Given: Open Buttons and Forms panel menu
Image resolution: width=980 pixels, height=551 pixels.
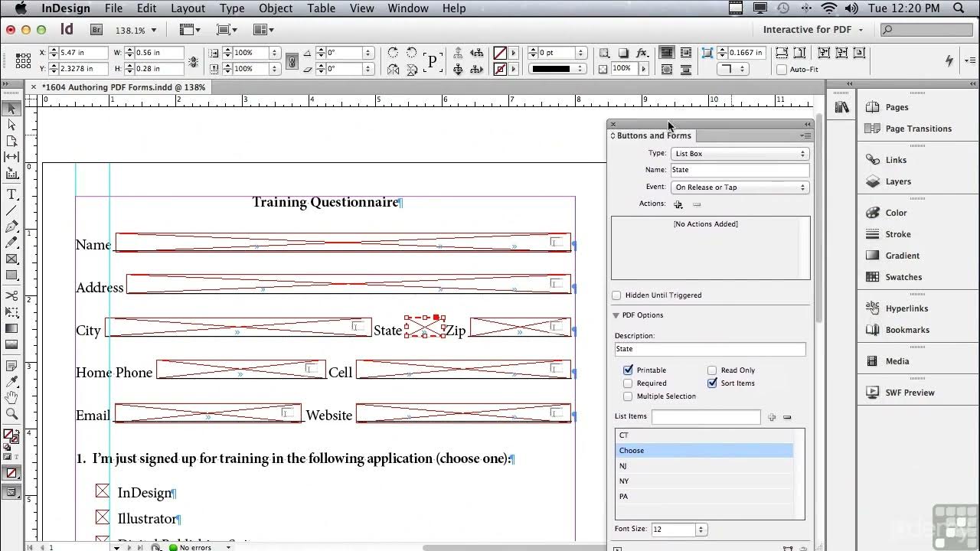Looking at the screenshot, I should pyautogui.click(x=805, y=135).
